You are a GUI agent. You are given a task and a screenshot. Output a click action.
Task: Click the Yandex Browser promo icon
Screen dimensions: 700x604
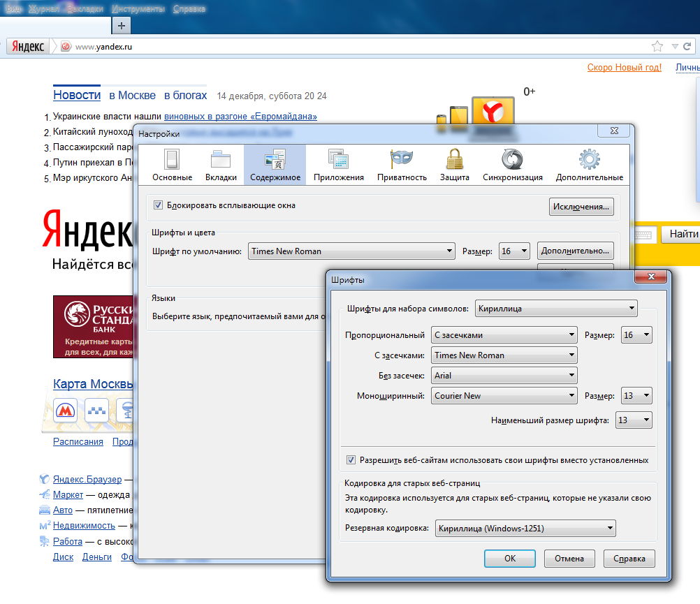pos(493,110)
